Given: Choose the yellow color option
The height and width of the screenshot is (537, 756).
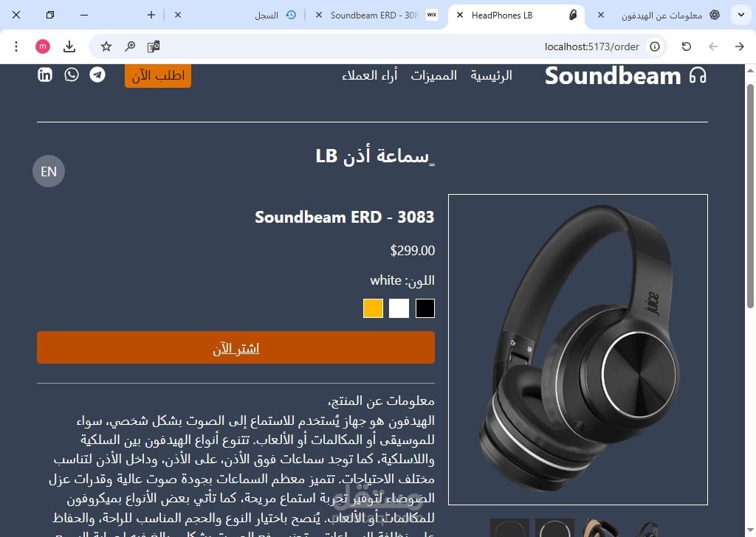Looking at the screenshot, I should click(373, 308).
